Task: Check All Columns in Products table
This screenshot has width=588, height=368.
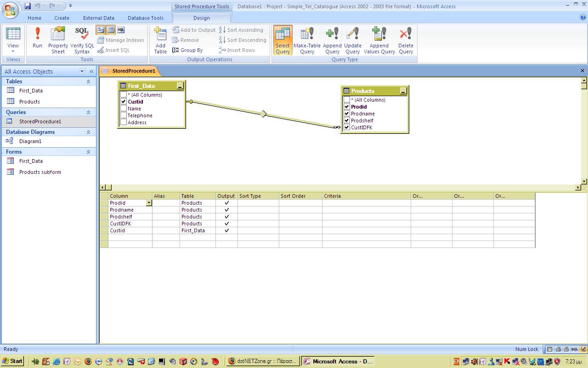Action: 347,100
